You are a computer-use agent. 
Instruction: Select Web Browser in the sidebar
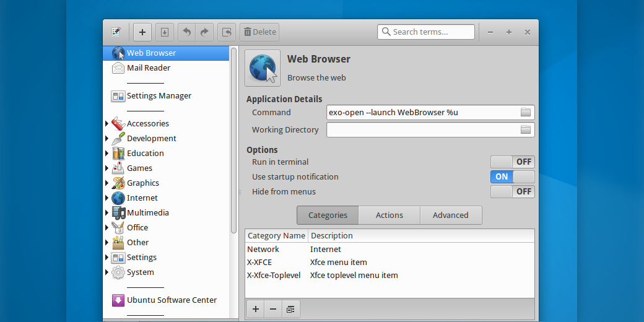click(x=166, y=53)
